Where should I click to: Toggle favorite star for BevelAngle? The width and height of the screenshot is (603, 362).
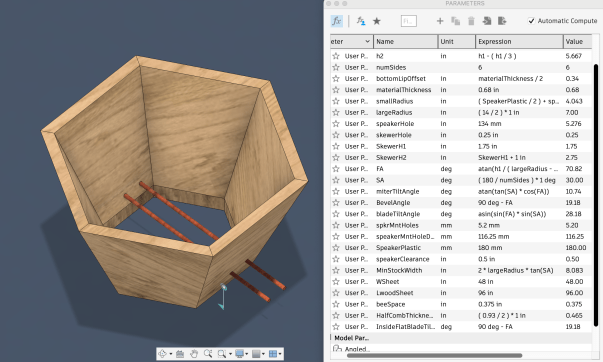point(336,202)
